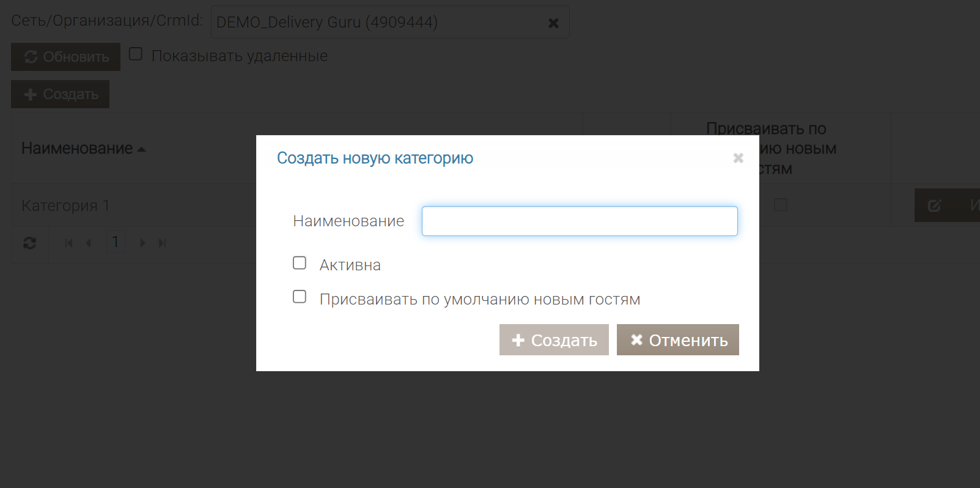Click the dialog title Создать новую категорию

tap(375, 158)
